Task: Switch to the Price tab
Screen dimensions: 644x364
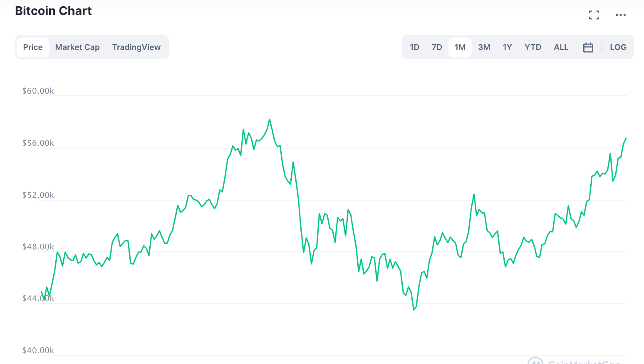Action: 33,47
